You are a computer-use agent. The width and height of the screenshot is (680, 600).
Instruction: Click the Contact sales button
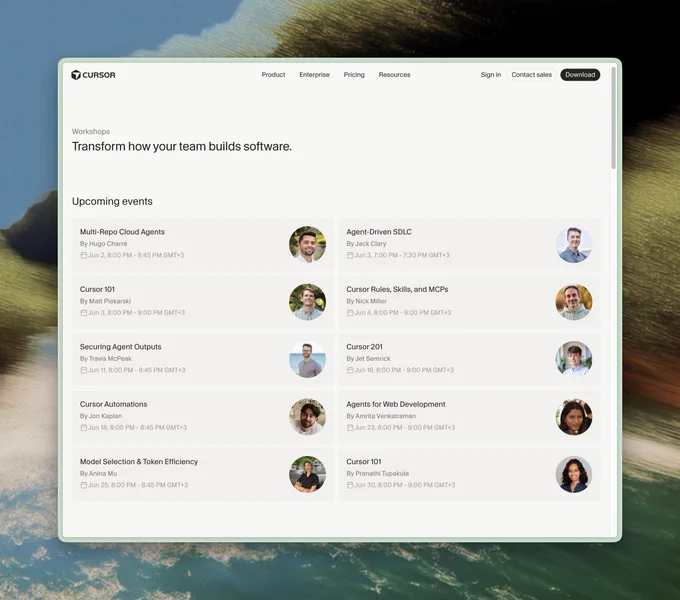point(531,75)
